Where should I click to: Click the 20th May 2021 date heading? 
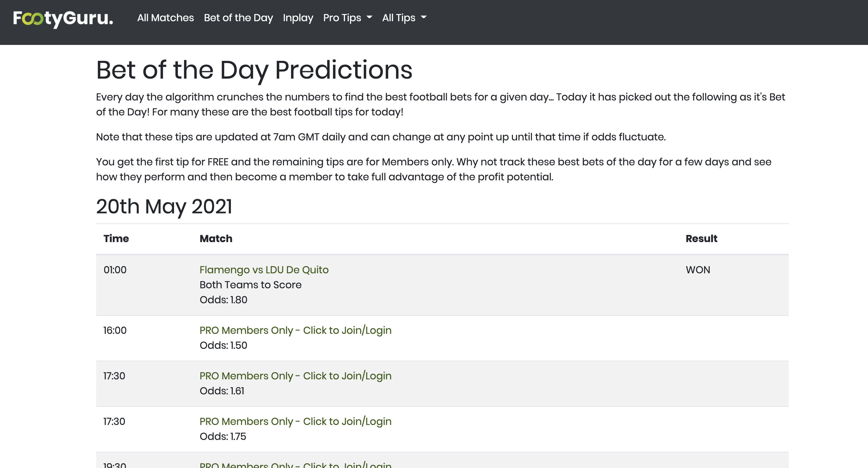[164, 206]
